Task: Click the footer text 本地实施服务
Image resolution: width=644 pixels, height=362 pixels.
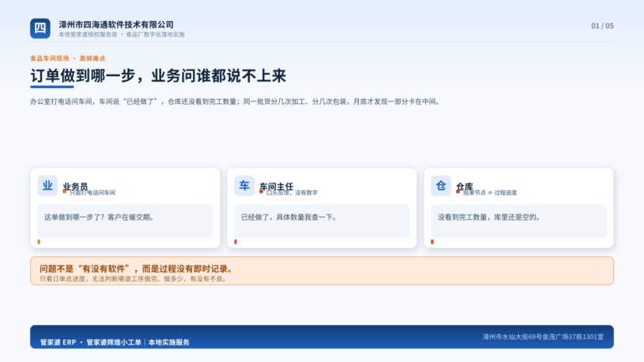Action: [169, 342]
